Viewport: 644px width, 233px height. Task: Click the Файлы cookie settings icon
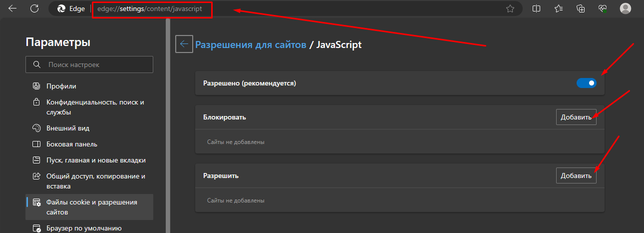(36, 202)
